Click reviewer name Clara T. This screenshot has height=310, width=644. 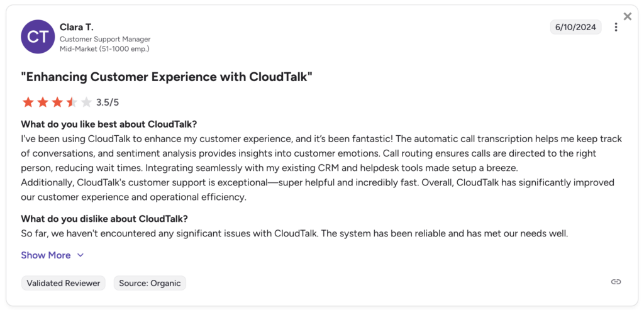77,27
